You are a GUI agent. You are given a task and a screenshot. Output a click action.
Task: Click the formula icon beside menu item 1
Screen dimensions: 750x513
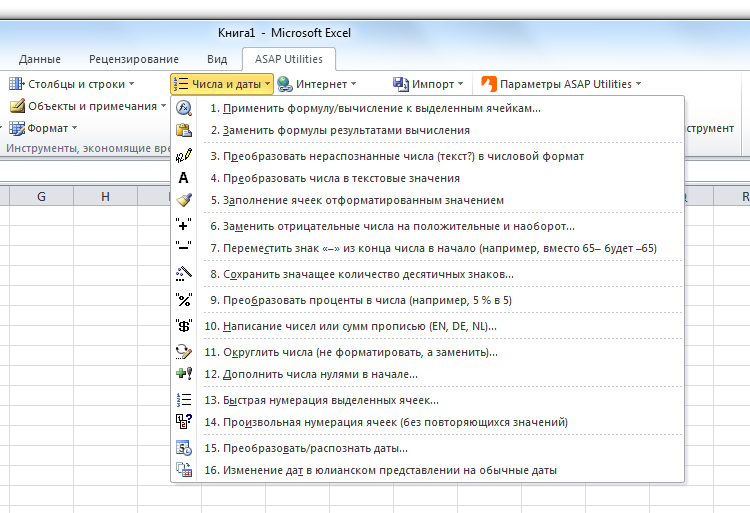tap(184, 108)
